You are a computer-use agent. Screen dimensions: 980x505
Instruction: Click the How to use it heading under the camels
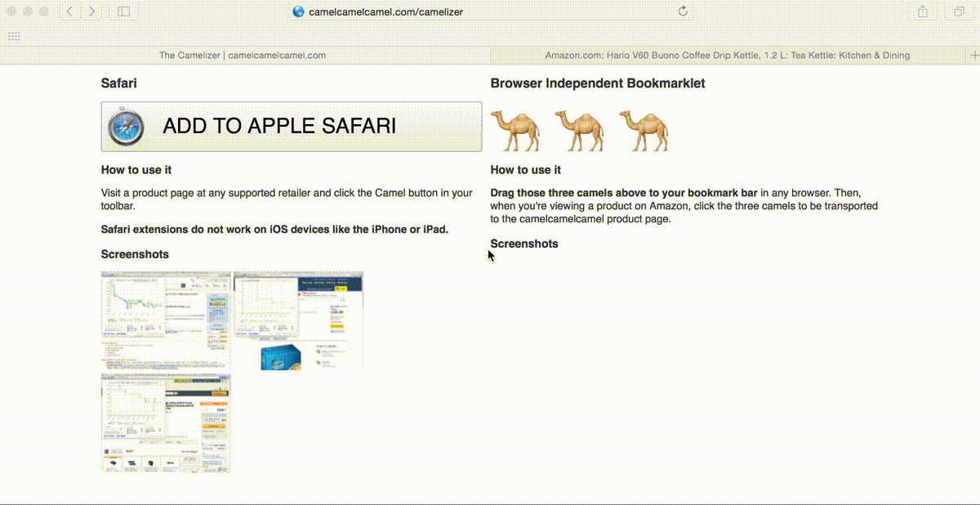pos(526,170)
